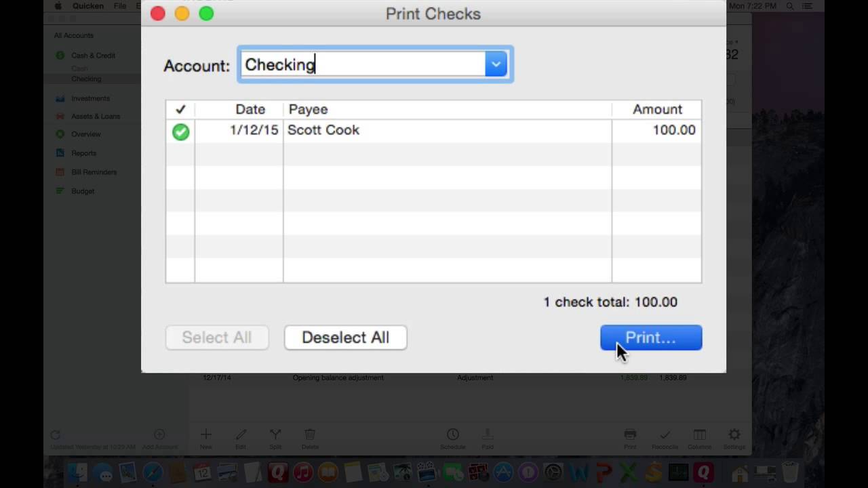Open the File menu
Viewport: 868px width, 488px height.
[120, 6]
